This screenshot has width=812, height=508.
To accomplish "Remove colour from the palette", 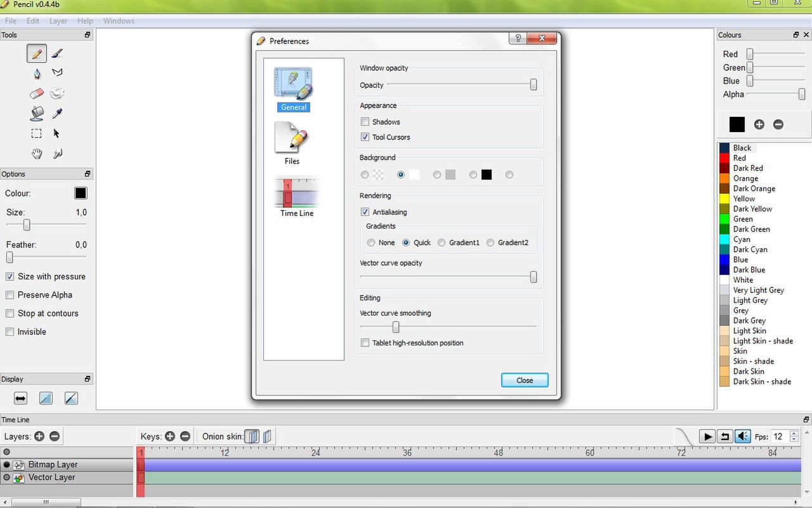I will pos(778,124).
